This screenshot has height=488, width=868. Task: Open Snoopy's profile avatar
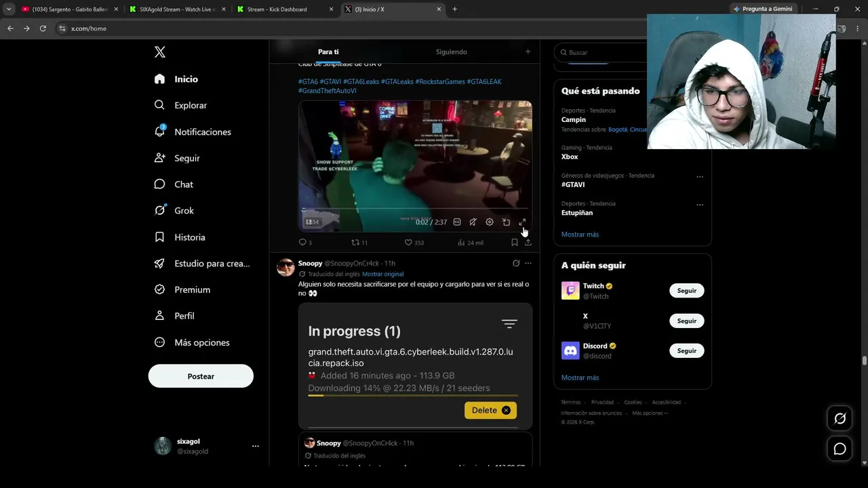pyautogui.click(x=285, y=267)
